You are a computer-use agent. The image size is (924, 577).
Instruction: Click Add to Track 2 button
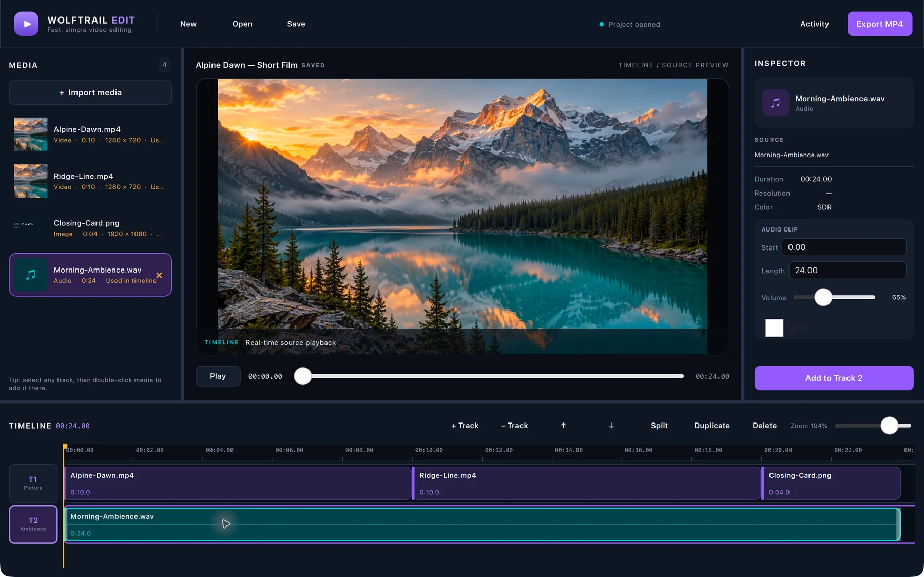(x=834, y=378)
